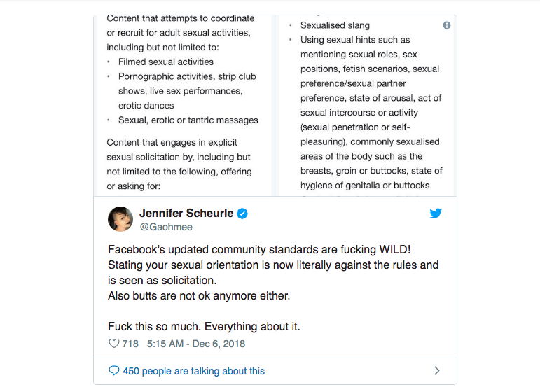Viewport: 540px width, 392px height.
Task: Click the 'Also butts are not ok' line
Action: tap(199, 295)
